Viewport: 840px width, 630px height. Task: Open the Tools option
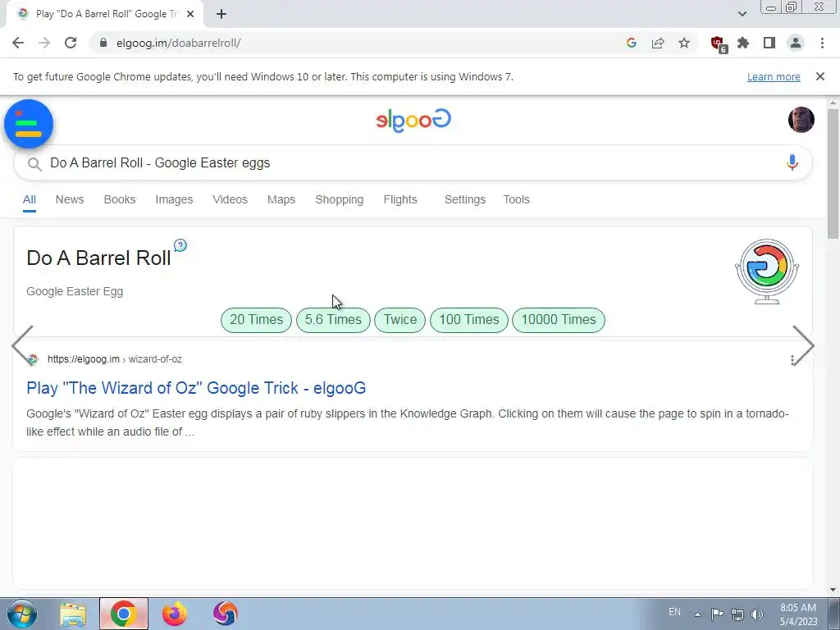click(x=517, y=199)
